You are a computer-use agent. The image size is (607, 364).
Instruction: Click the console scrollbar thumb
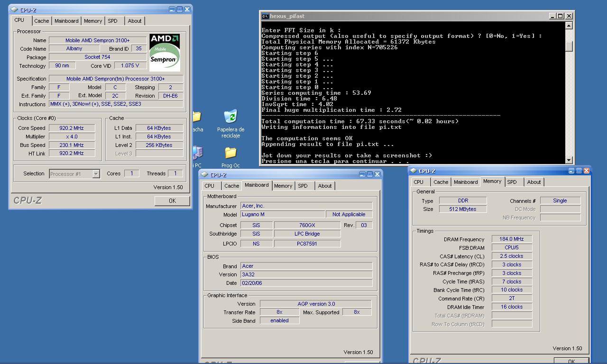click(x=569, y=46)
